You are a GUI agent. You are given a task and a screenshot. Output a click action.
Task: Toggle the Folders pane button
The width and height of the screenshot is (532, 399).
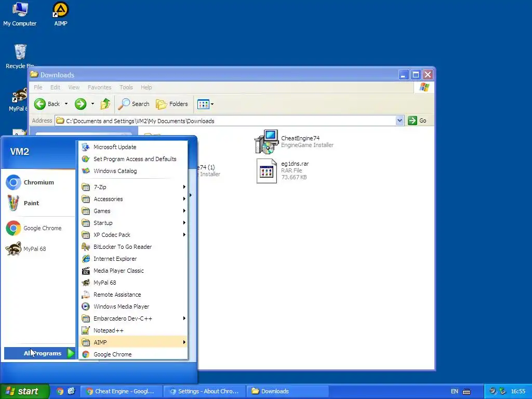coord(172,104)
